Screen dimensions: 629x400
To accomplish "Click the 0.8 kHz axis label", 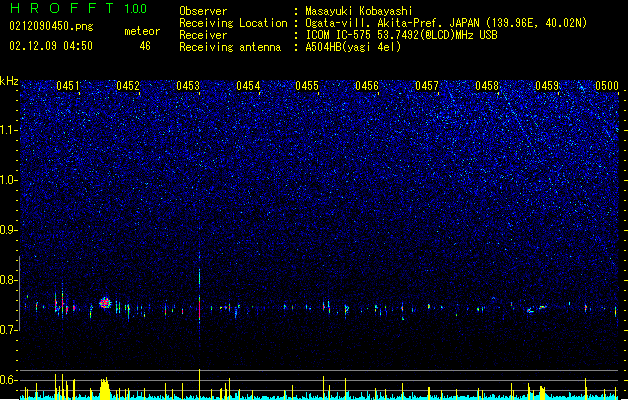I will pos(9,280).
